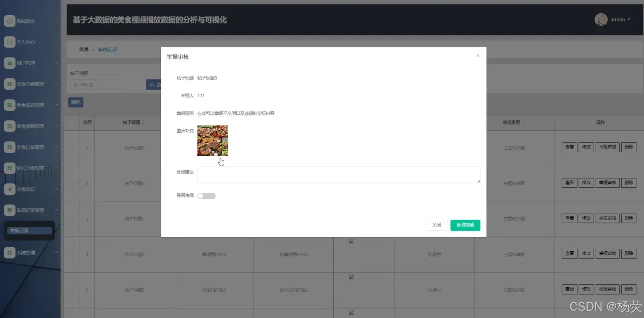Click the 美食视频管理 sidebar icon

(x=10, y=126)
